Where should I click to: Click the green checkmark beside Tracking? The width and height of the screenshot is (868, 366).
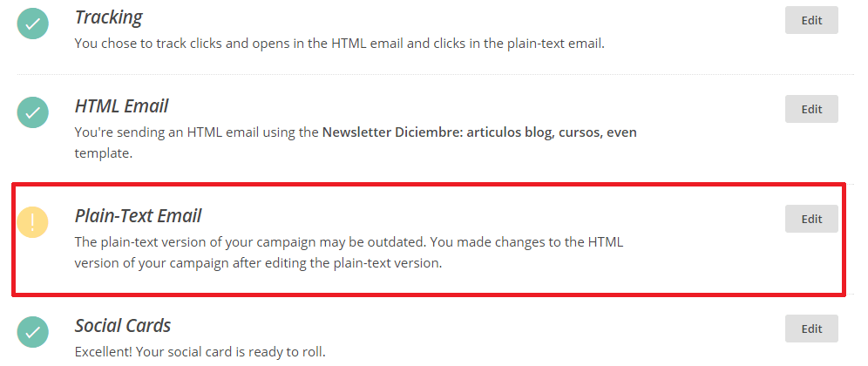pos(33,24)
